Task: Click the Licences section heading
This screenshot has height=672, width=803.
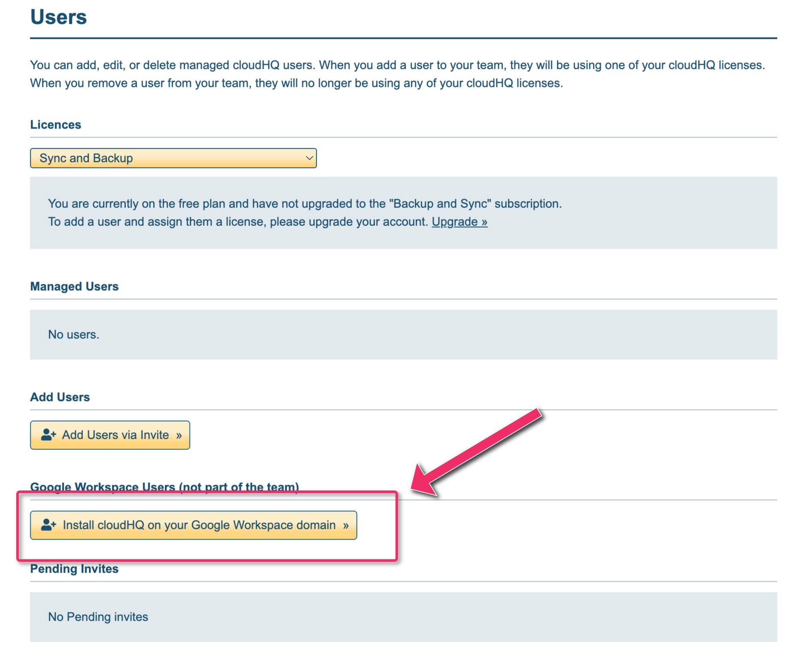Action: coord(55,124)
